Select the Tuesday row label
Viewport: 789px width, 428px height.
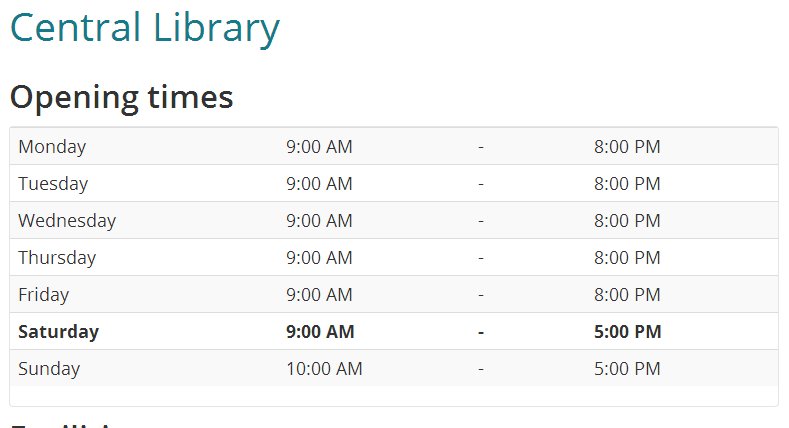coord(53,184)
